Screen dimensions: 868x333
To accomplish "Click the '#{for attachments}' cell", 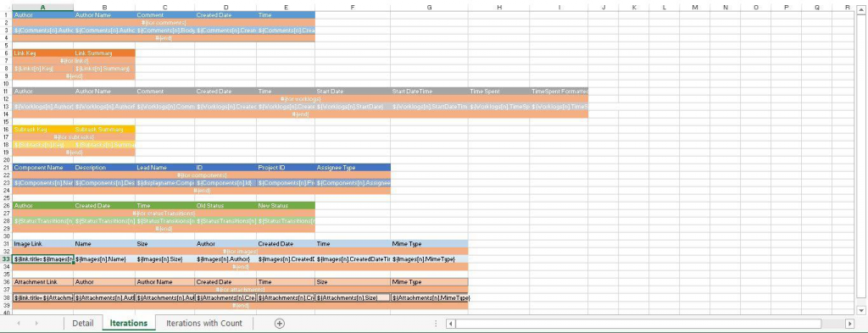I will (240, 289).
